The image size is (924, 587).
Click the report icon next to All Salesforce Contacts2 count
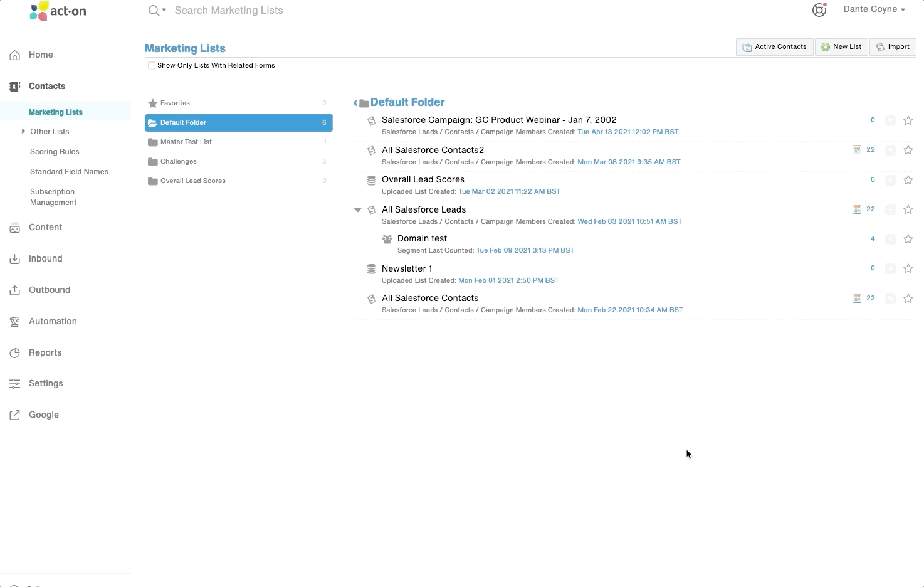(857, 150)
